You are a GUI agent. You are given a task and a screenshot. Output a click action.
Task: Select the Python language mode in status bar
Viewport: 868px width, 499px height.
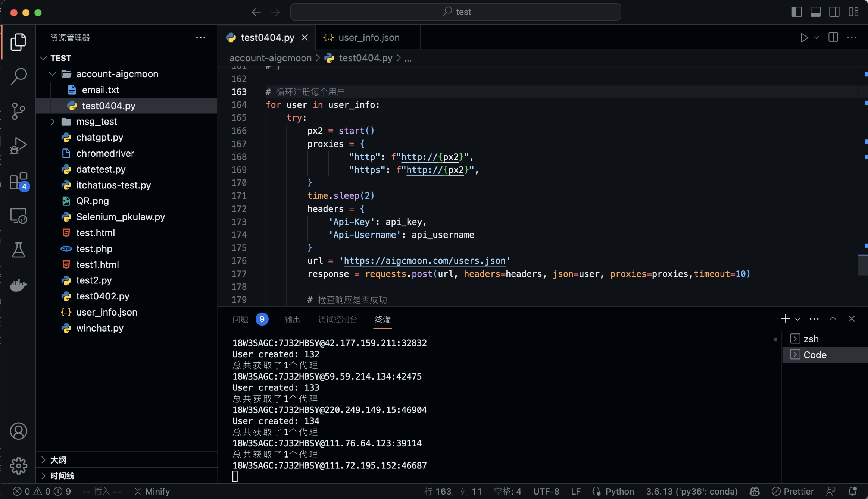click(619, 492)
